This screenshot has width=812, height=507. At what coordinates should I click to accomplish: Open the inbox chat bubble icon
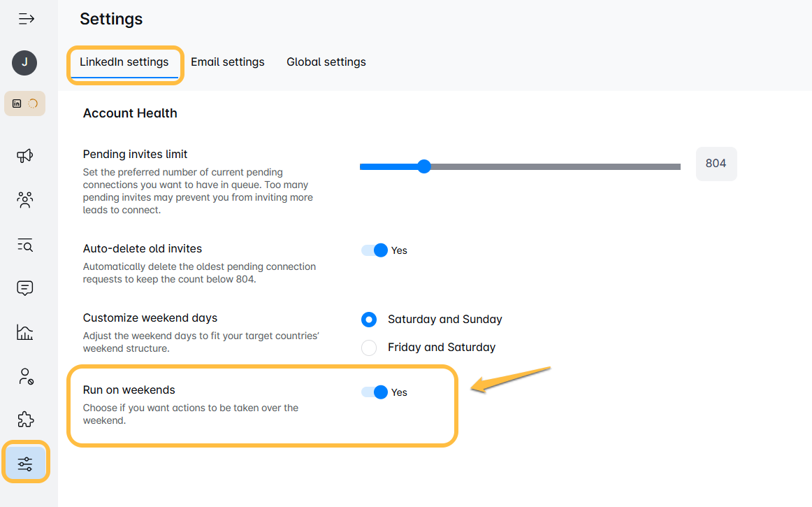point(25,288)
